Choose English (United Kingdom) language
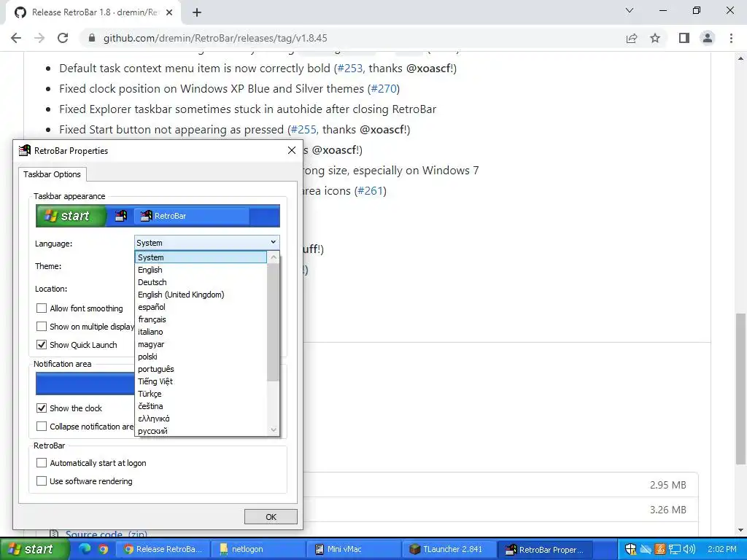 tap(201, 295)
